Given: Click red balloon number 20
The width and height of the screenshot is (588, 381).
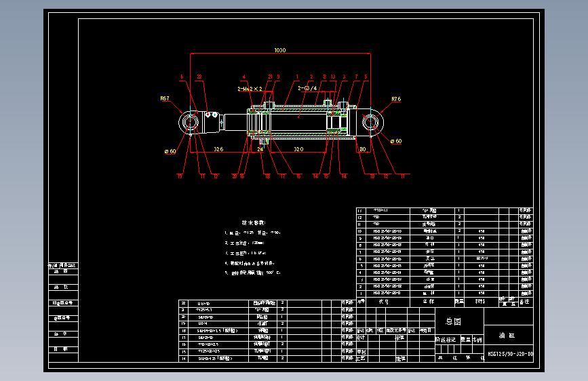Looking at the screenshot, I should coord(235,176).
